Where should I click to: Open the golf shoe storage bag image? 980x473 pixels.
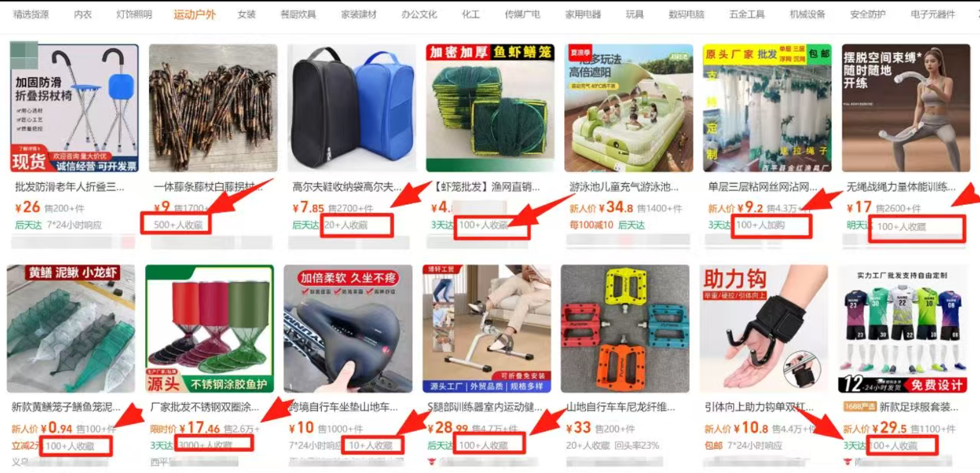pyautogui.click(x=352, y=108)
